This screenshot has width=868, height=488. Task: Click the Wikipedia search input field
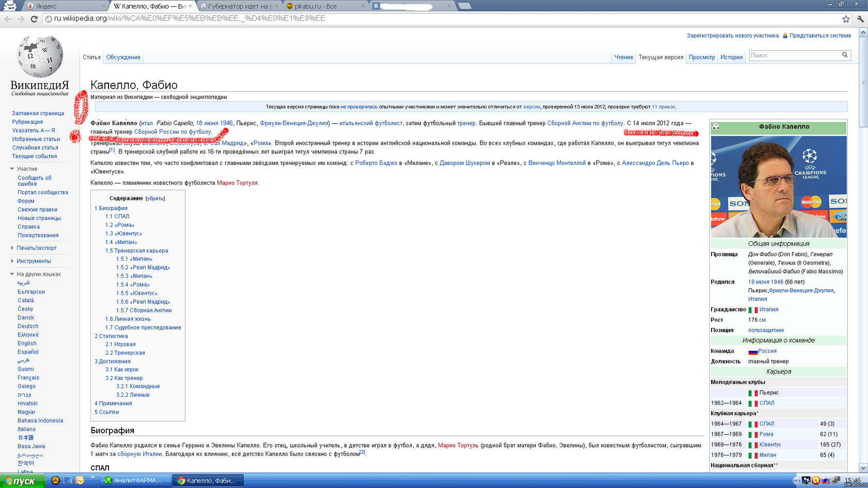click(795, 55)
